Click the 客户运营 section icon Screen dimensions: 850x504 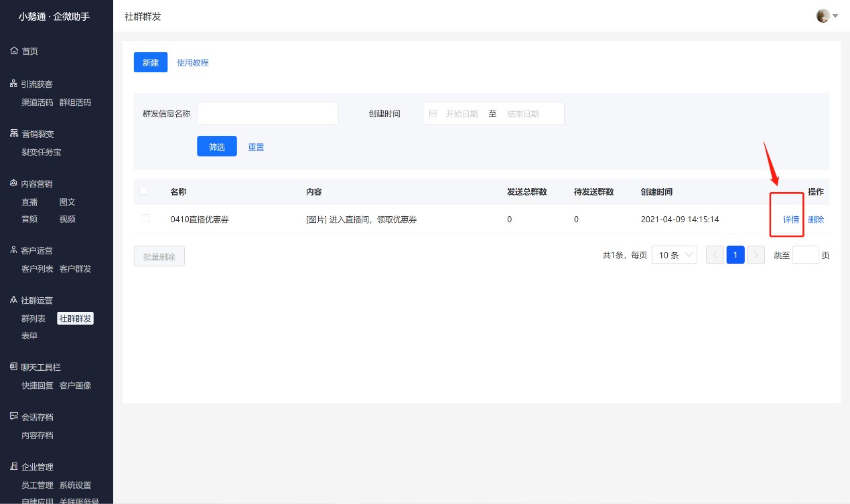pos(14,250)
